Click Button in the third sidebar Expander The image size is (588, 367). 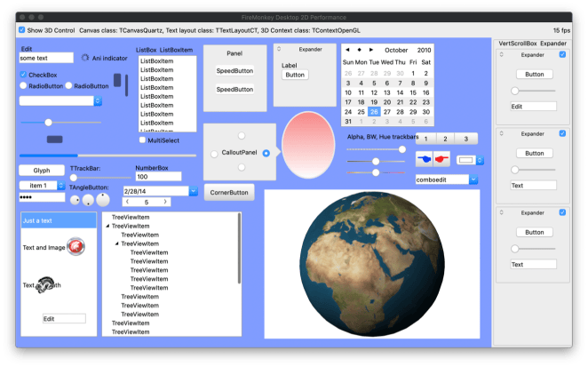pos(535,232)
